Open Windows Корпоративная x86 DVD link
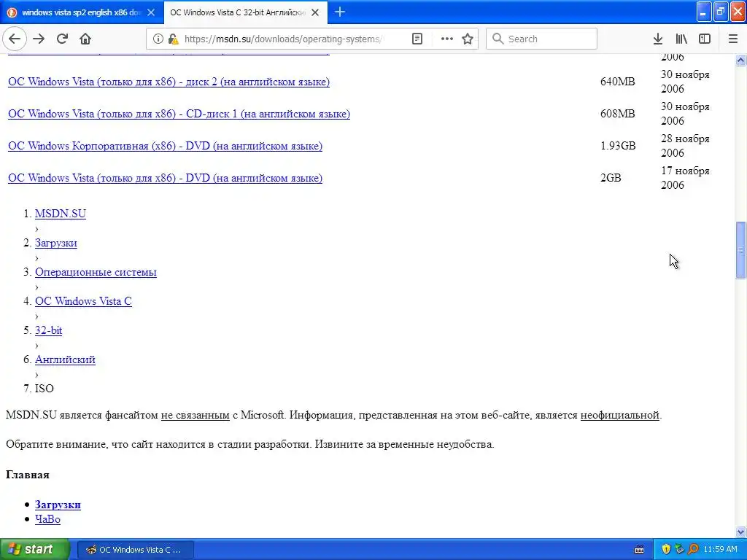The height and width of the screenshot is (560, 747). pos(166,146)
